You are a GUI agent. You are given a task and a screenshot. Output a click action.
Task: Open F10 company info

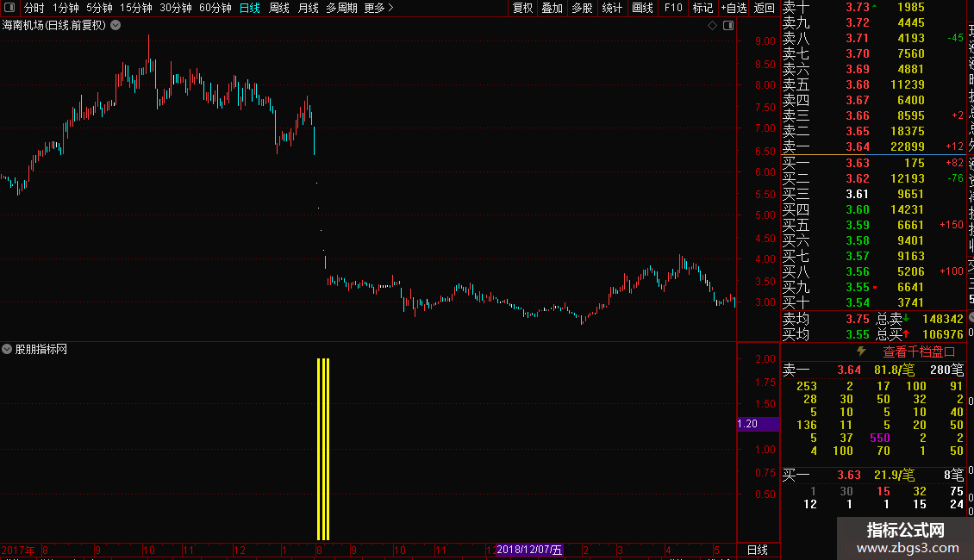click(673, 8)
